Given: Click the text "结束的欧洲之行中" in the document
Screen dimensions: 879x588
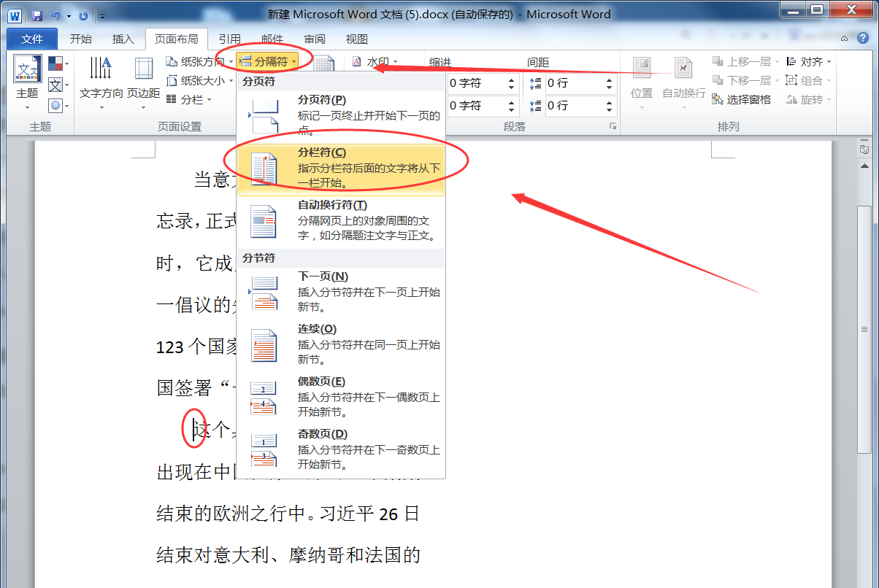Looking at the screenshot, I should 231,514.
